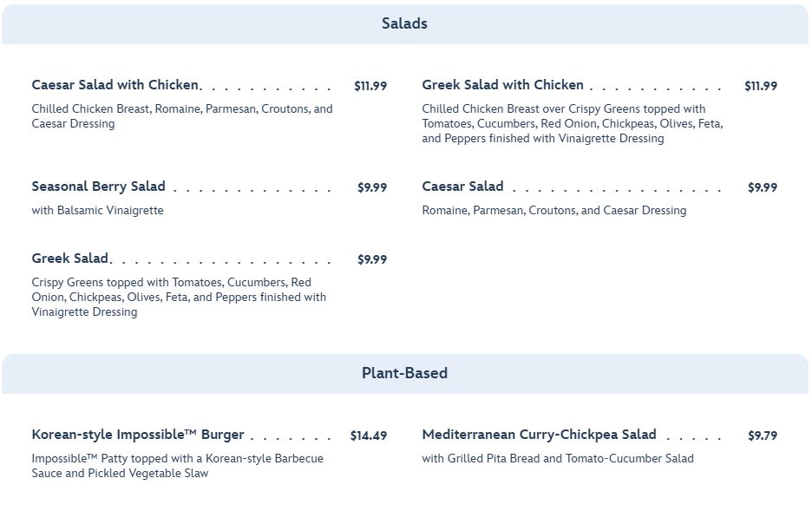The height and width of the screenshot is (511, 812).
Task: Click the Korean-style Impossible Burger title
Action: click(x=138, y=435)
